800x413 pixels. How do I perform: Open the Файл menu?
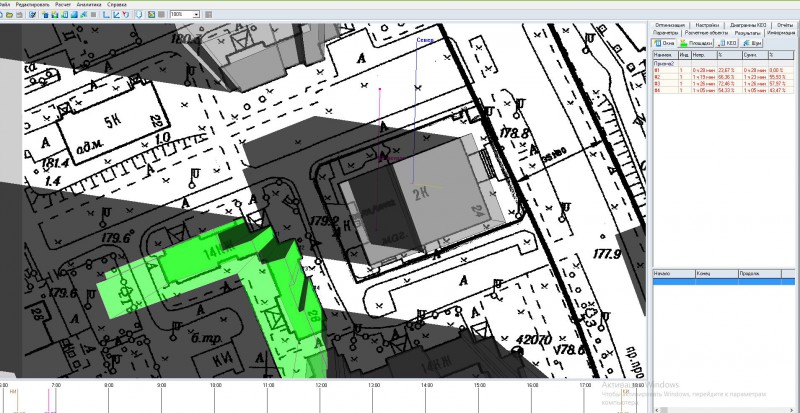click(5, 5)
